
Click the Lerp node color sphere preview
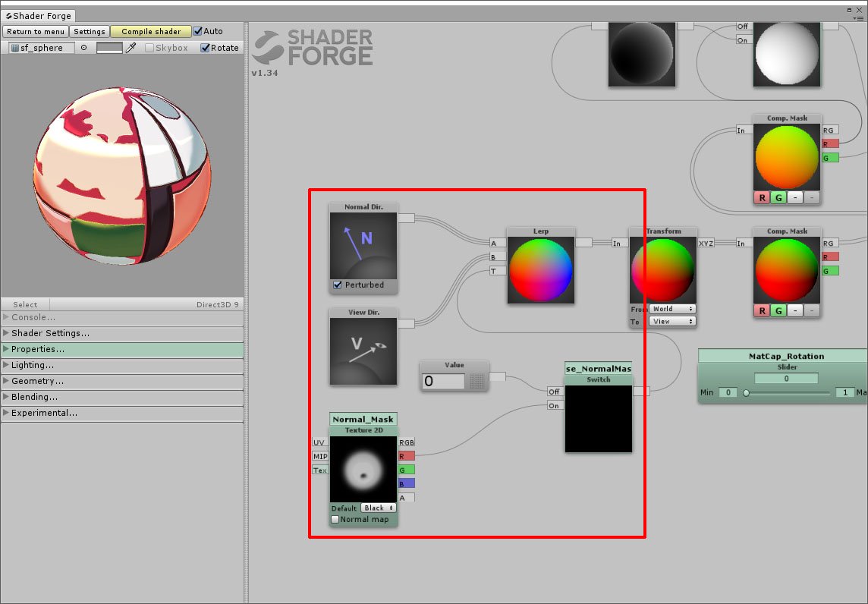click(541, 269)
